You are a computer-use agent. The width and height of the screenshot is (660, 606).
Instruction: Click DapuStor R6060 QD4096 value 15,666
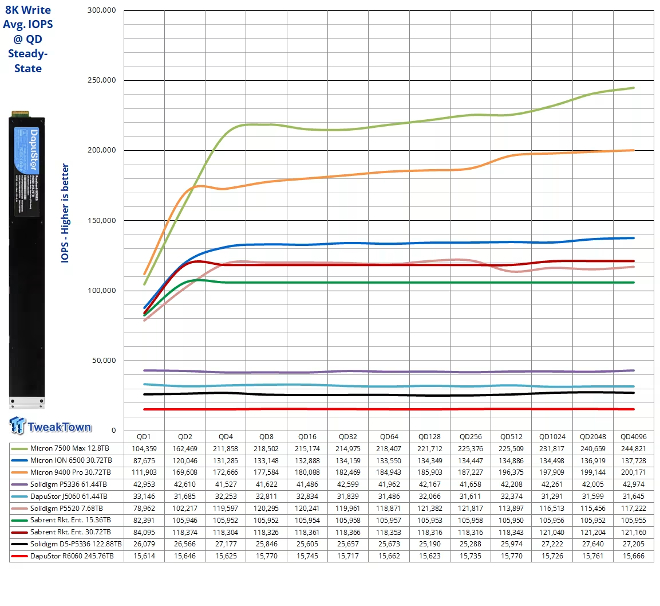click(x=633, y=556)
